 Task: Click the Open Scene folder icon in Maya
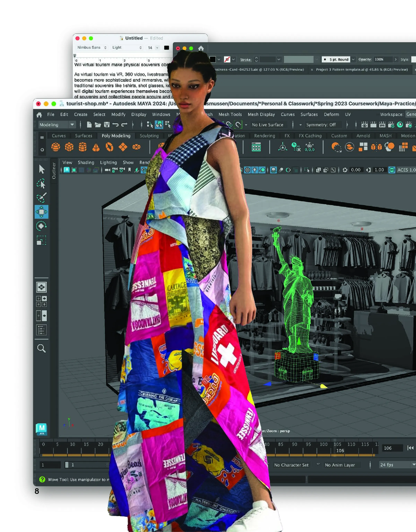98,125
